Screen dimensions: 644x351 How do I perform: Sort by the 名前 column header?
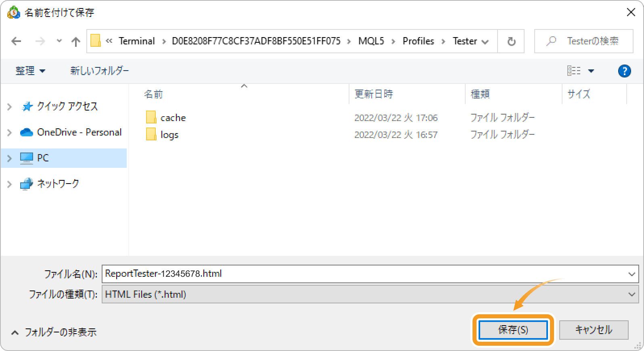pyautogui.click(x=153, y=94)
